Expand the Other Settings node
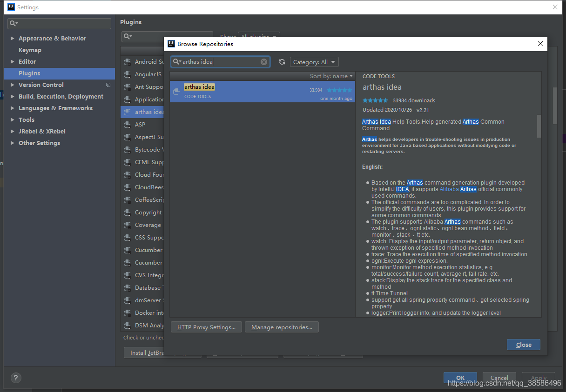The height and width of the screenshot is (392, 566). 12,143
